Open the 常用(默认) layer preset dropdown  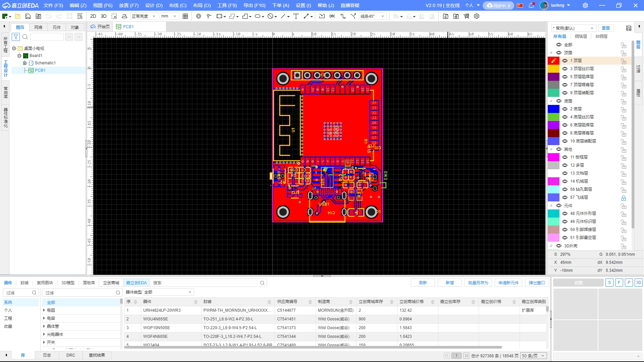point(573,28)
